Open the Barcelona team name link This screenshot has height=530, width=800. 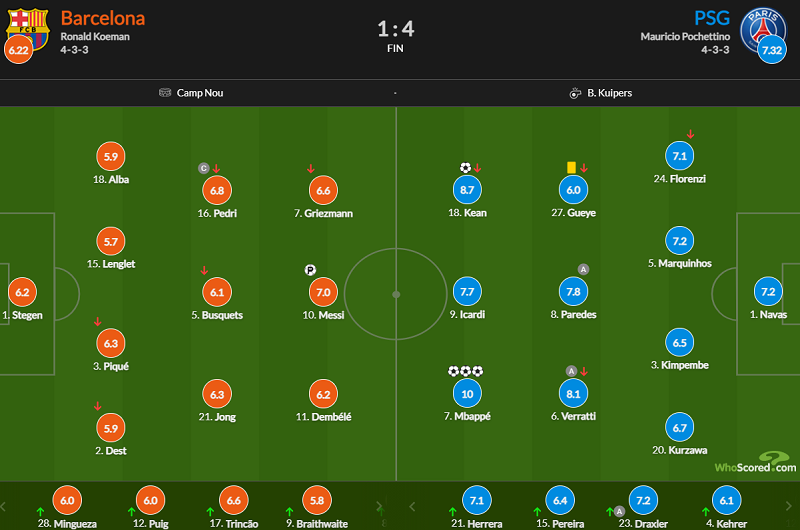pyautogui.click(x=103, y=18)
